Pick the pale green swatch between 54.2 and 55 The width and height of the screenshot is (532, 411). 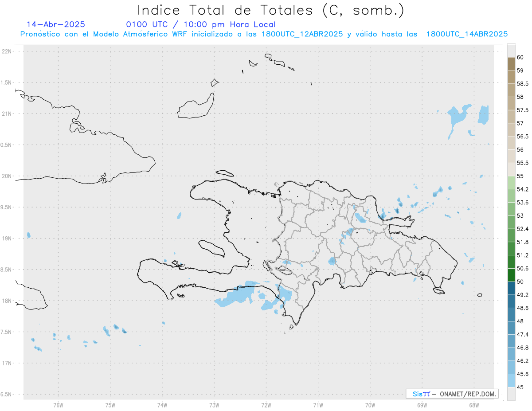pos(511,183)
